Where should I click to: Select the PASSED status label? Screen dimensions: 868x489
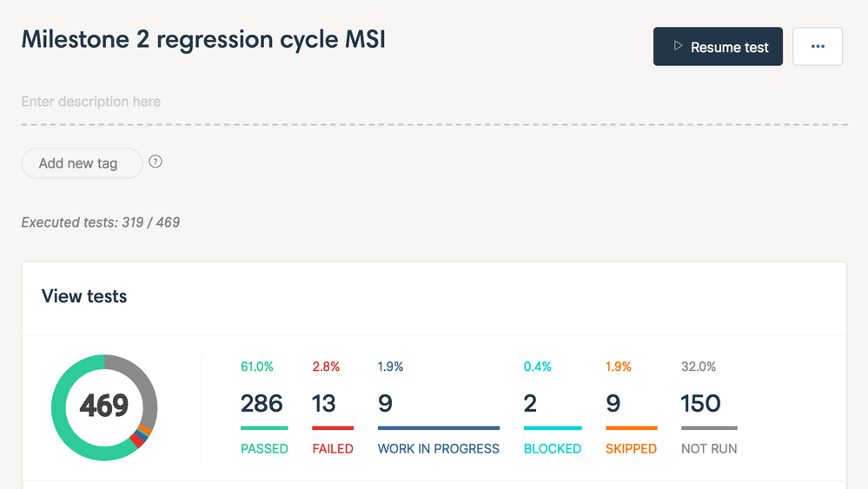click(264, 449)
